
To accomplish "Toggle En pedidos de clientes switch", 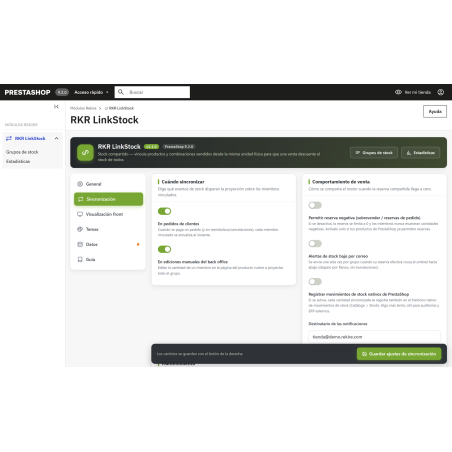I will pyautogui.click(x=164, y=211).
